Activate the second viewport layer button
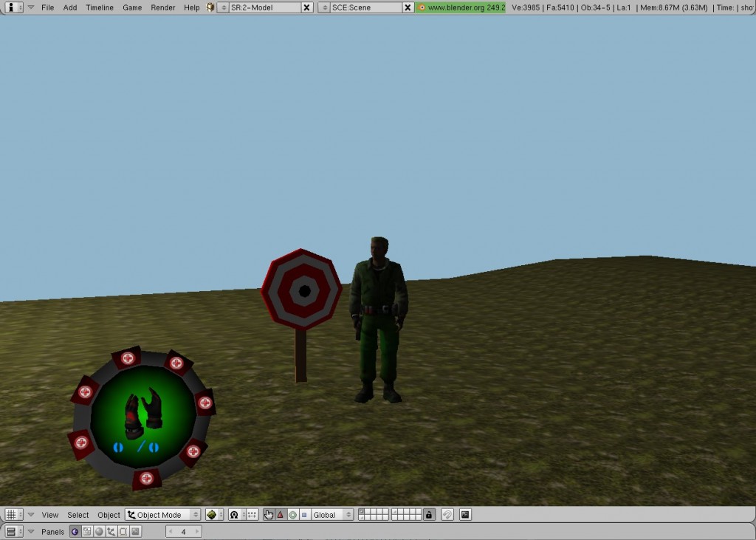 tap(369, 512)
